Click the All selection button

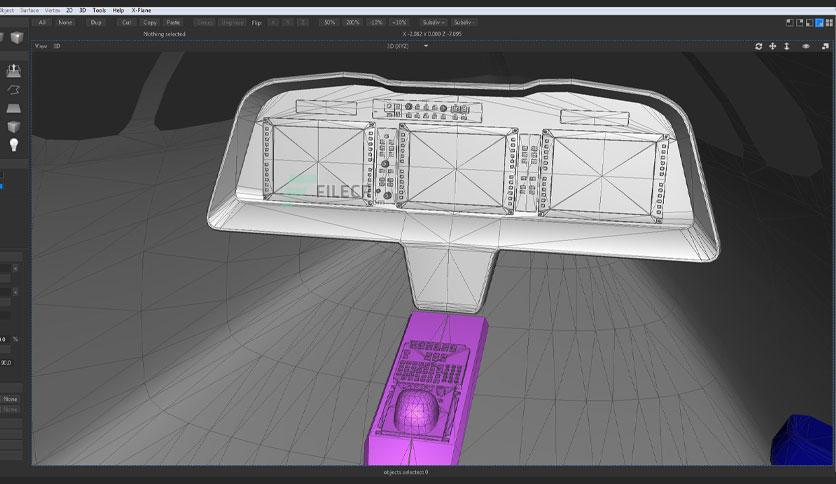[x=42, y=22]
